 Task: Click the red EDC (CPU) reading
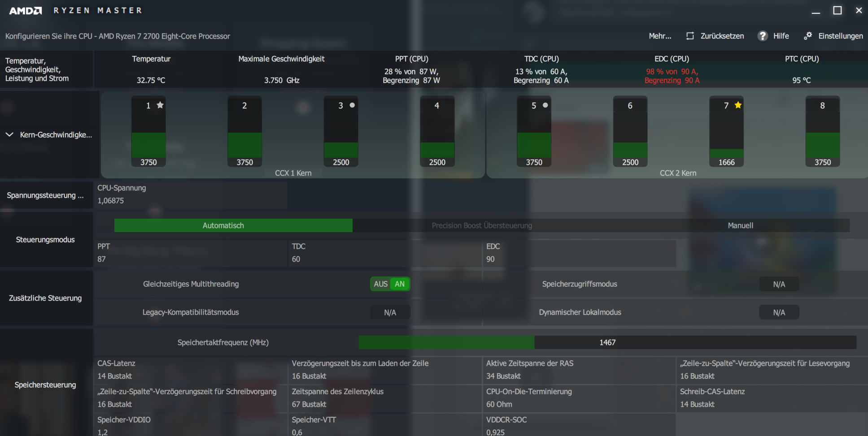tap(672, 76)
